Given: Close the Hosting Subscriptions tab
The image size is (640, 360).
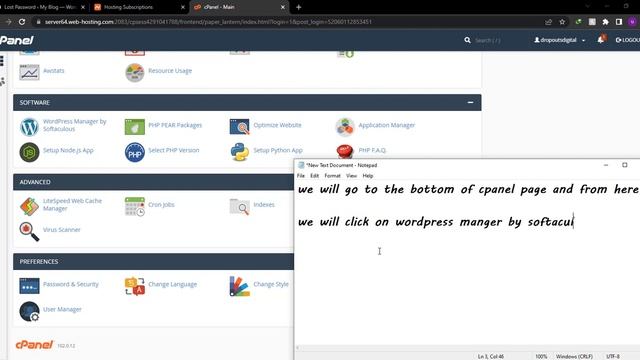Looking at the screenshot, I should click(182, 7).
